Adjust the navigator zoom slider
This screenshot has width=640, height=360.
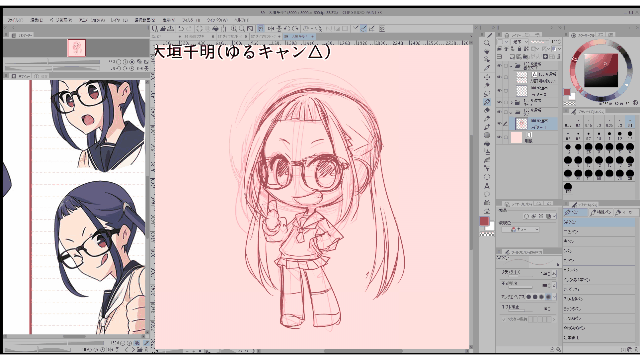52,62
